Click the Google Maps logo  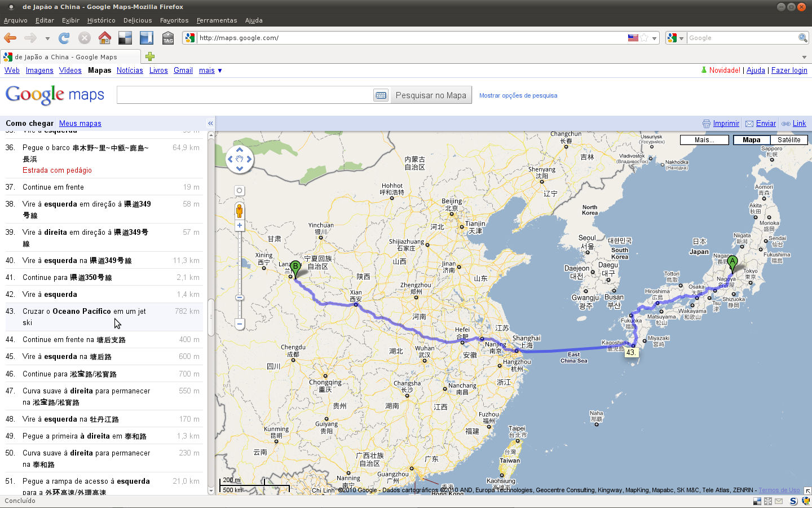[55, 95]
